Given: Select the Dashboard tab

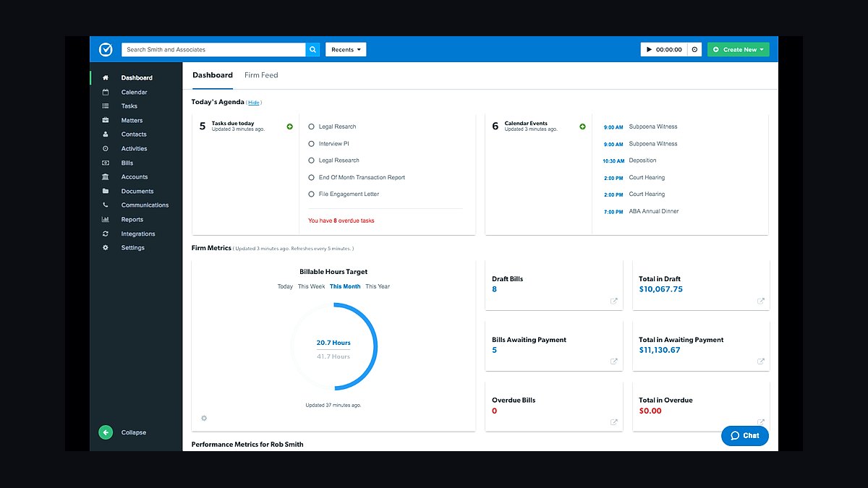Looking at the screenshot, I should pos(213,75).
